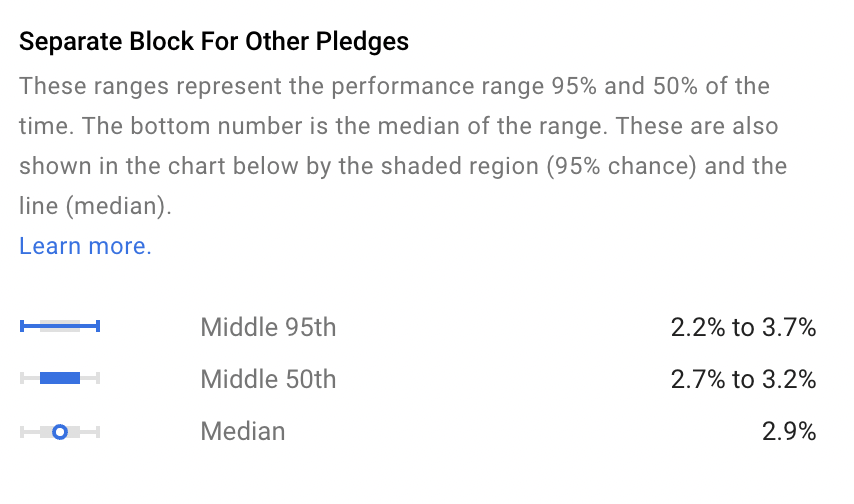The image size is (854, 504).
Task: Open the "Learn more." link
Action: (85, 246)
